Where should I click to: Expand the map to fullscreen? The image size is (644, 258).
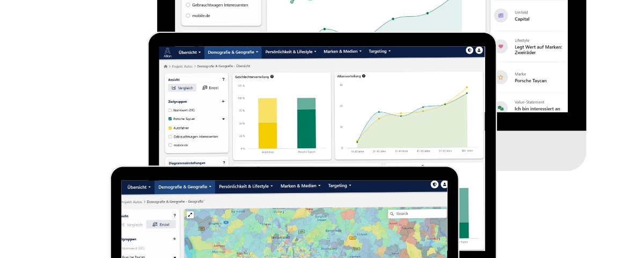pos(190,214)
